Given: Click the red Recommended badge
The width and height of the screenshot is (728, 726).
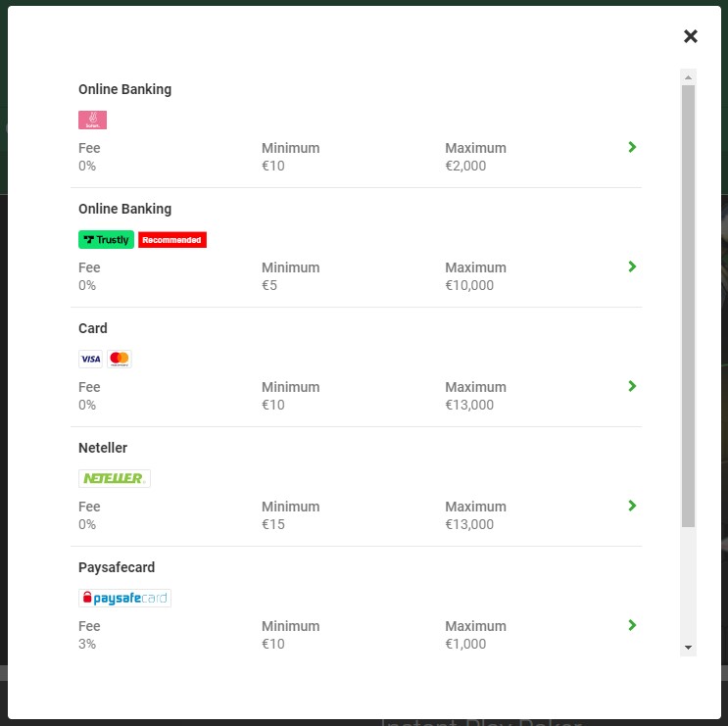Looking at the screenshot, I should coord(171,240).
